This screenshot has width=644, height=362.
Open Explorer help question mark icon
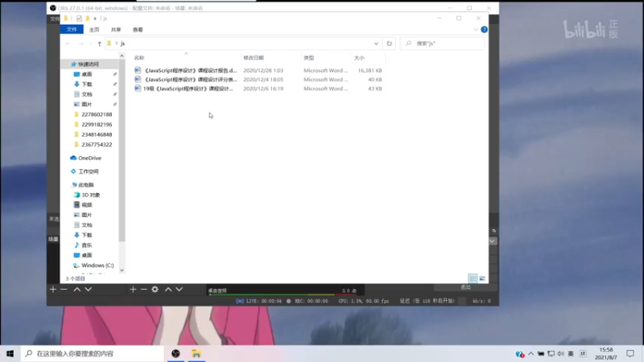tap(485, 30)
